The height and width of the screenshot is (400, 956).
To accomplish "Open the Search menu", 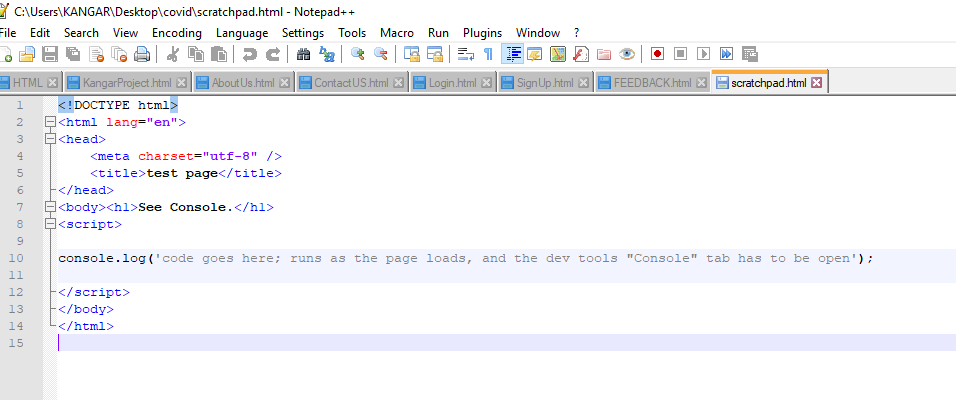I will tap(81, 33).
